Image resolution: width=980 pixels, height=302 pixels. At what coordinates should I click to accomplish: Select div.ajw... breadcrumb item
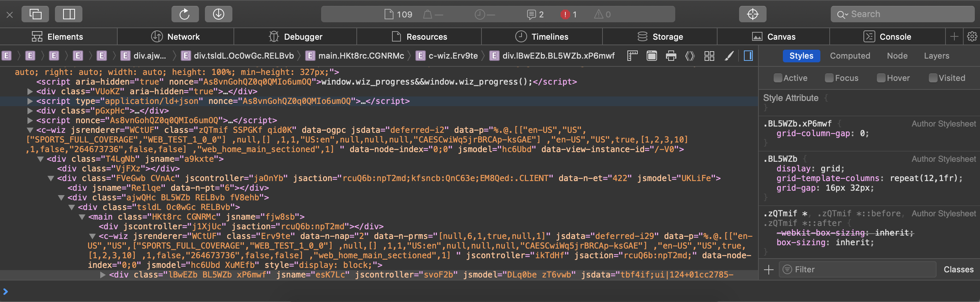point(144,56)
